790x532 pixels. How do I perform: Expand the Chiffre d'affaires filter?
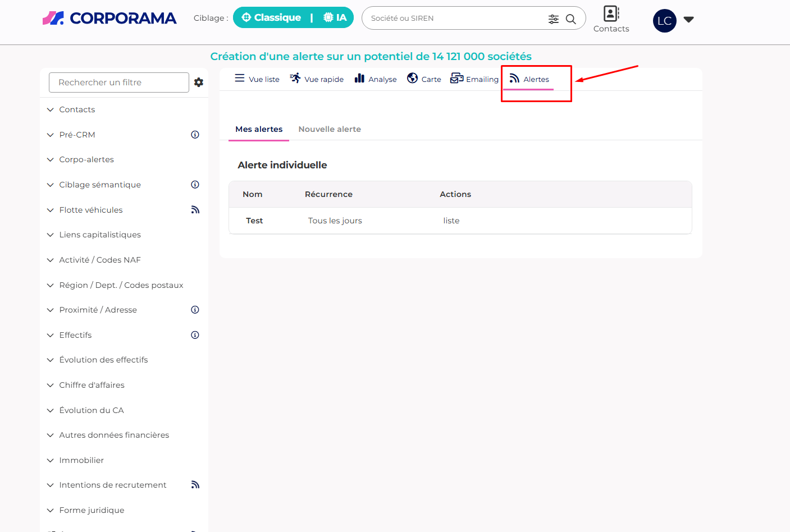click(92, 385)
